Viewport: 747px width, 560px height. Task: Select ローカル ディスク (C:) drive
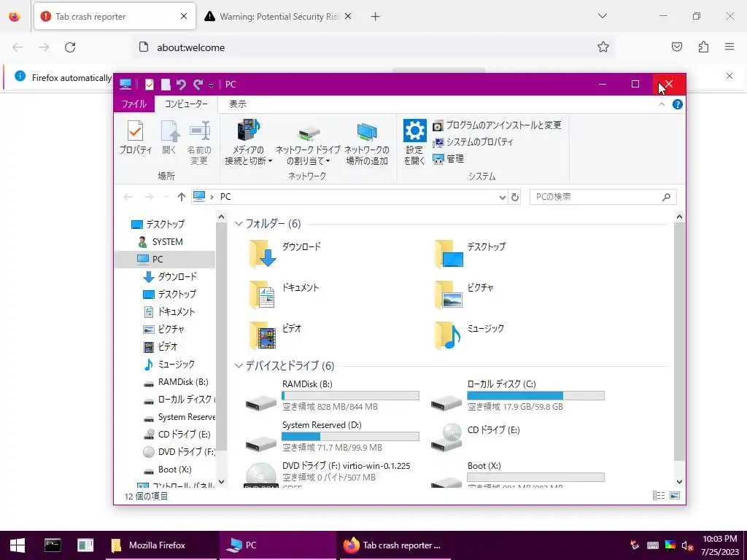(517, 396)
